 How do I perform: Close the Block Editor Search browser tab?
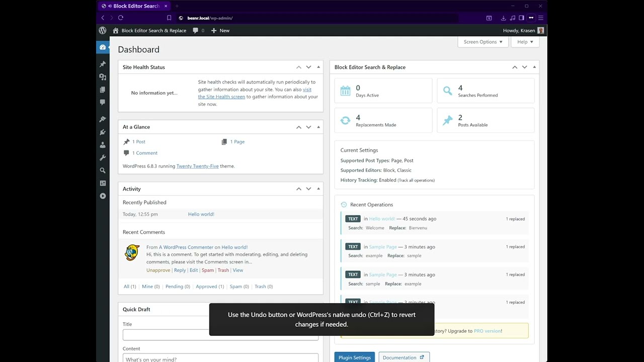166,6
